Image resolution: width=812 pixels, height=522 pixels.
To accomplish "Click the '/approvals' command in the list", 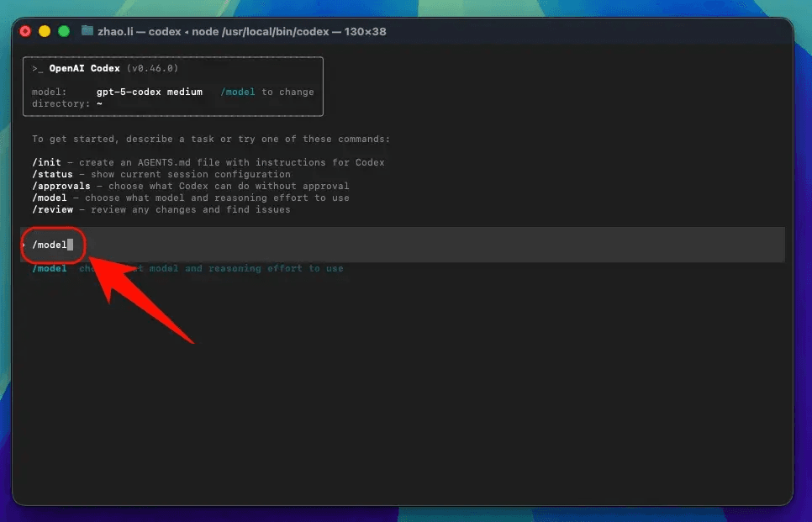I will pos(61,186).
